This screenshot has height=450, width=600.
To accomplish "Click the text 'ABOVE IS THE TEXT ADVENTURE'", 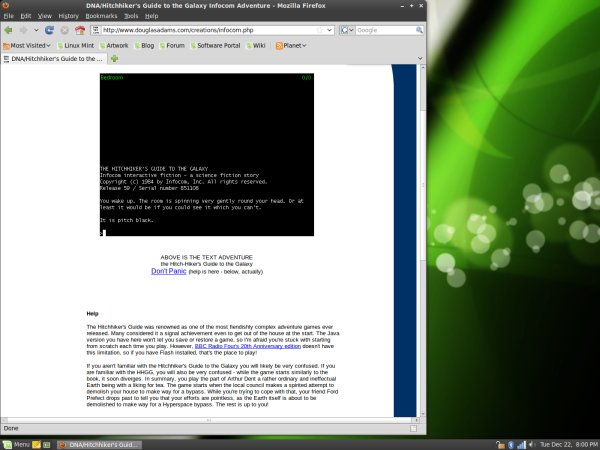I will click(x=207, y=257).
